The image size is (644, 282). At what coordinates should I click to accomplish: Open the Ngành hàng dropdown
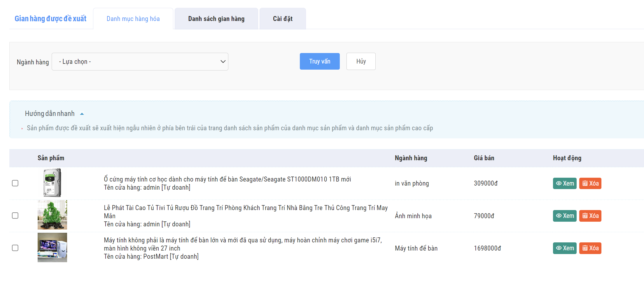[x=140, y=62]
